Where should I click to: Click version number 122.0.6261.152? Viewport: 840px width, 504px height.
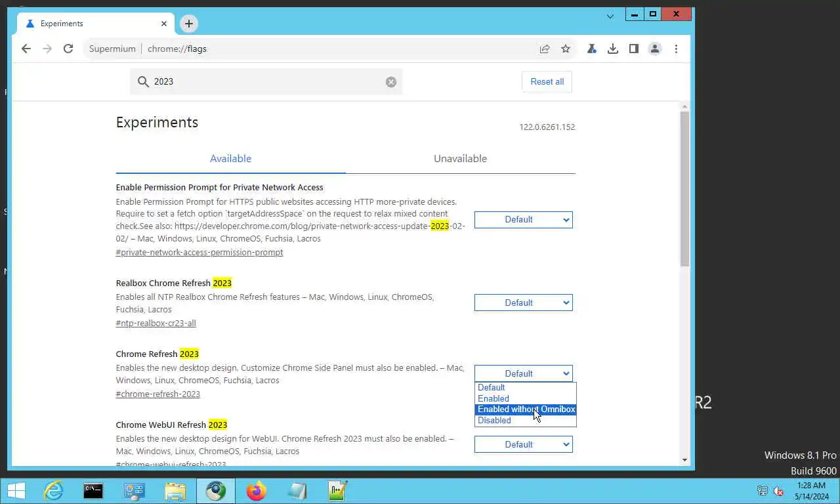click(x=547, y=127)
